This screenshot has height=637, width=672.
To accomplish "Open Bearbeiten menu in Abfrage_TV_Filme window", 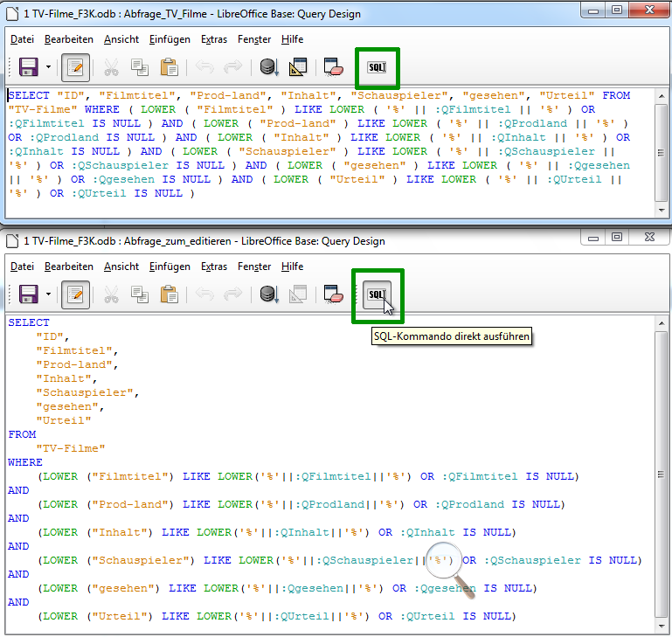I will point(69,39).
